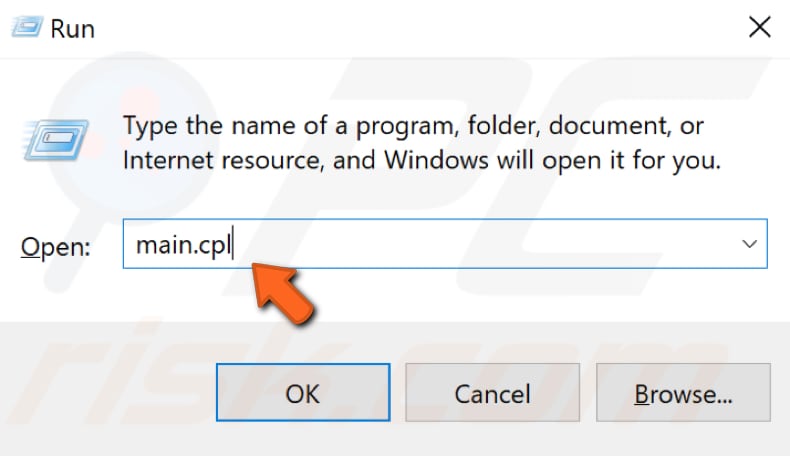Click the "Open:" label

pos(55,247)
